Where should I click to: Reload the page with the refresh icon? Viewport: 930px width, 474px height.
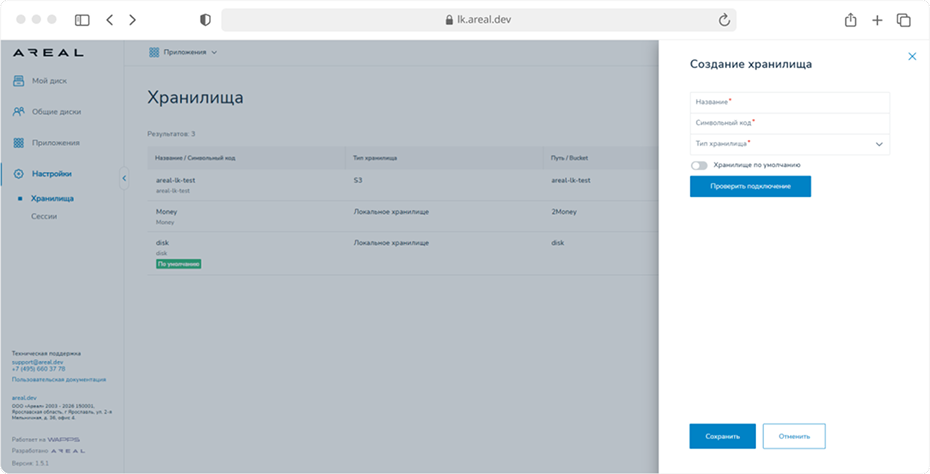724,20
